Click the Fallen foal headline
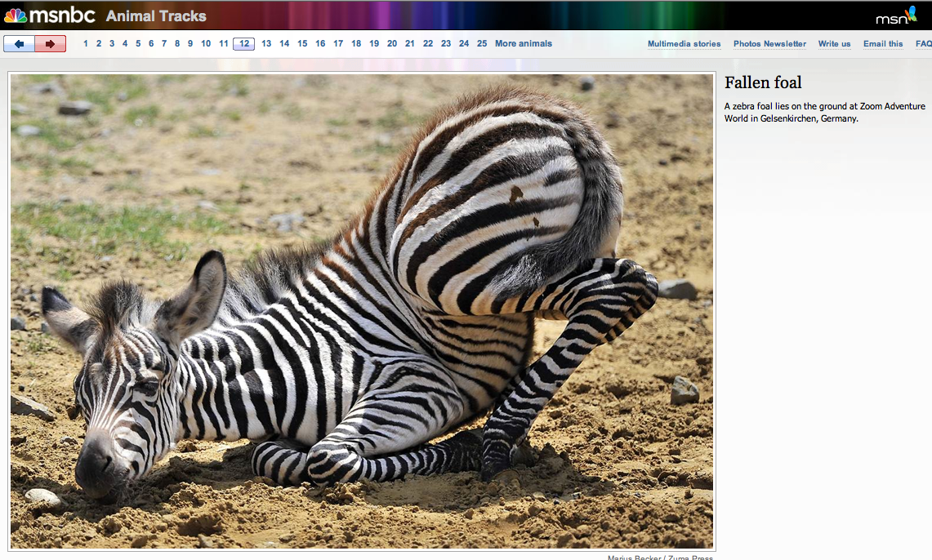 [763, 82]
